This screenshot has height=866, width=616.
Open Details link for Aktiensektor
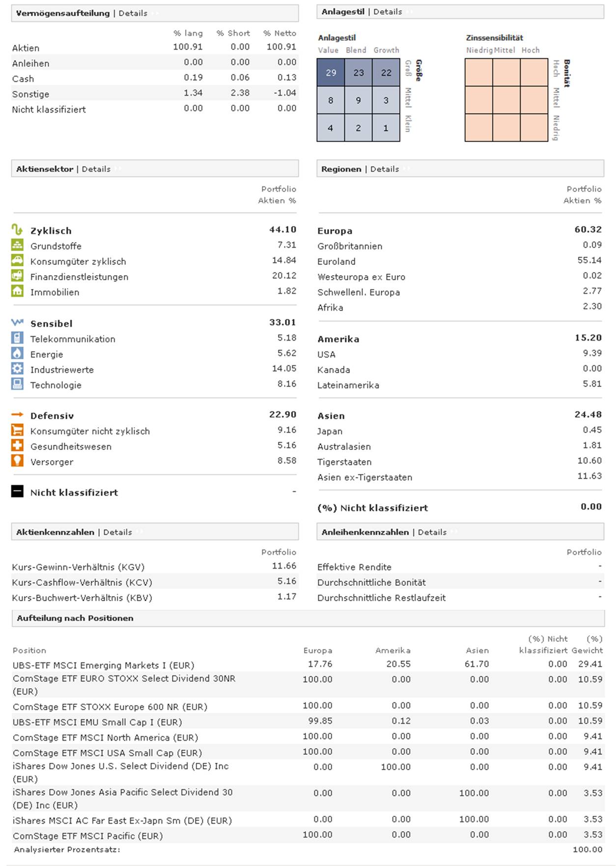(96, 169)
